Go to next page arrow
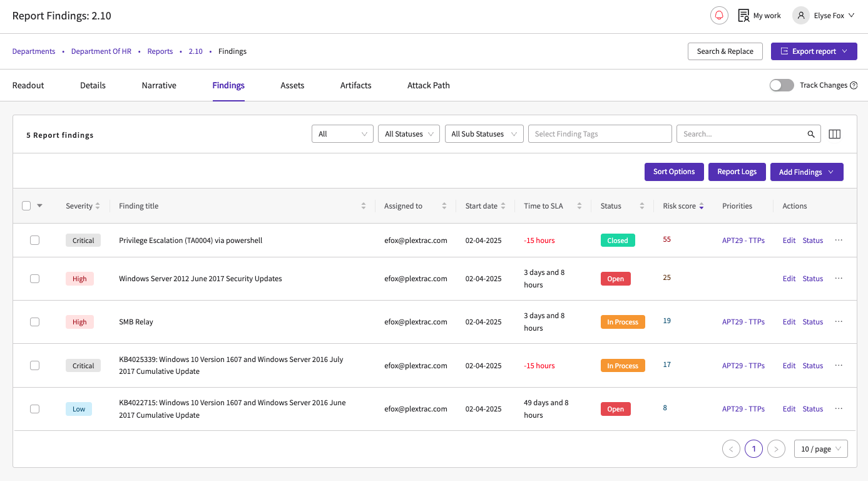The height and width of the screenshot is (481, 868). 776,449
